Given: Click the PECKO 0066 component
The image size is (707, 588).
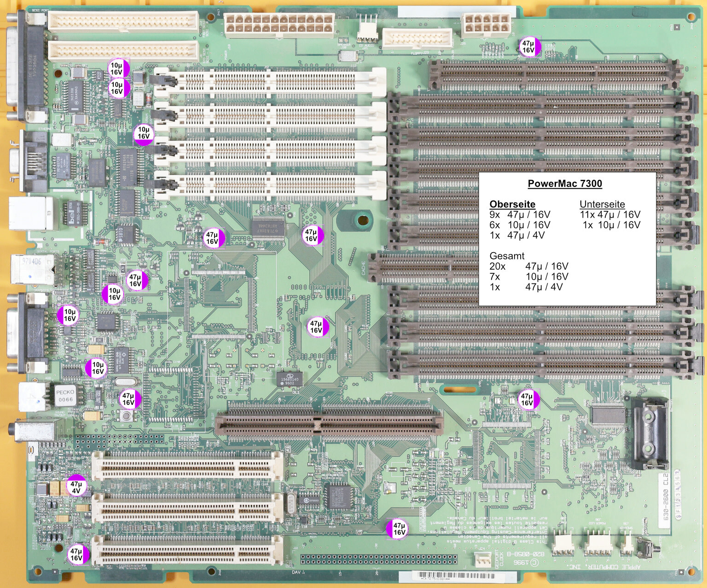Looking at the screenshot, I should 65,396.
